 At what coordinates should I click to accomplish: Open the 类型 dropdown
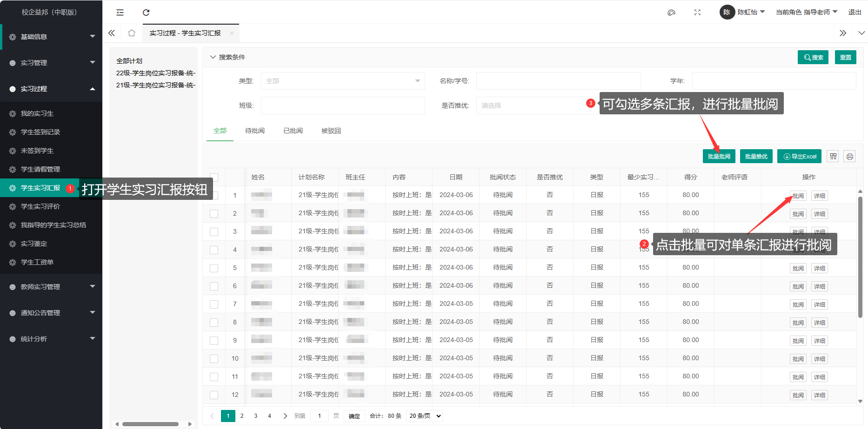coord(343,81)
